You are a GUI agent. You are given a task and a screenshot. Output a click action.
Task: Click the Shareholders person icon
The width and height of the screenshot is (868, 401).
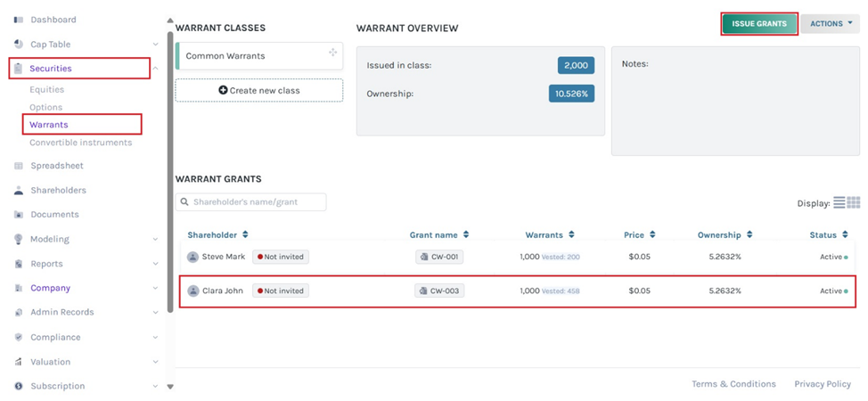pos(19,191)
